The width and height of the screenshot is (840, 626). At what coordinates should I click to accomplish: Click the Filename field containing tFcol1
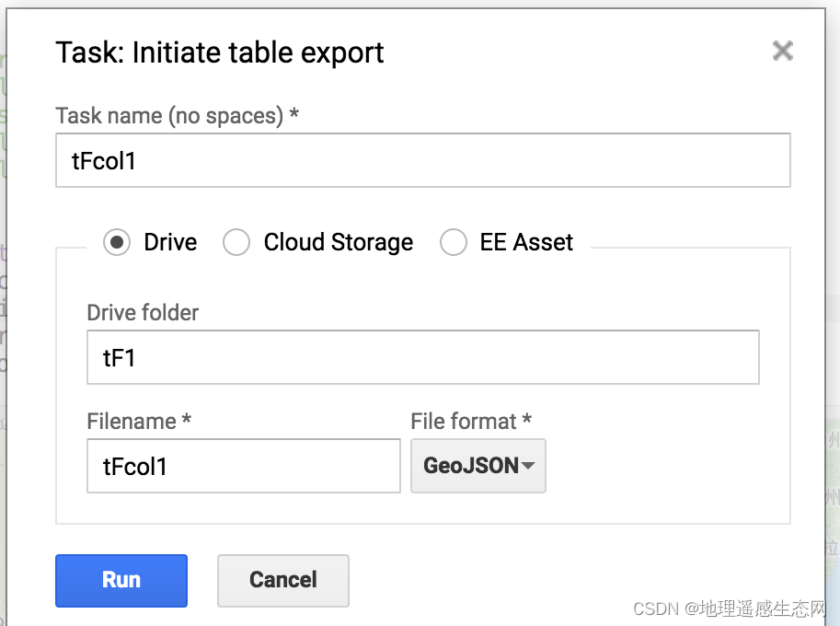pos(244,466)
